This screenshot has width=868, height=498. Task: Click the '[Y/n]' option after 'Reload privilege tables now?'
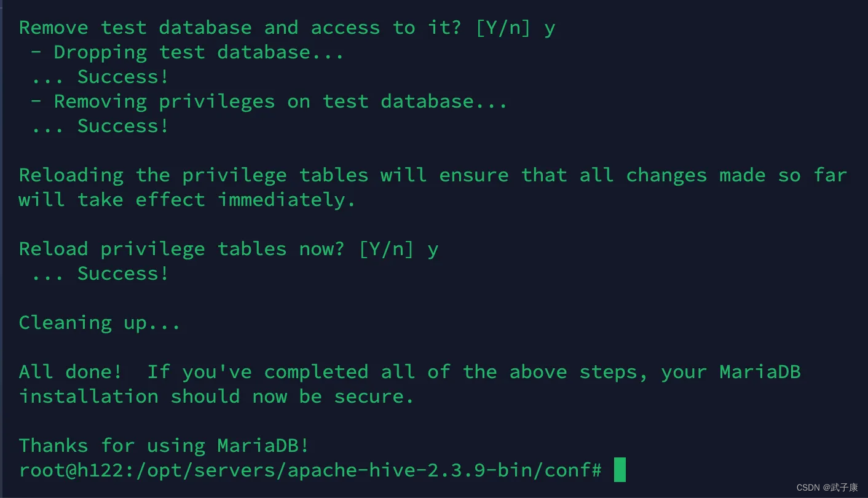point(386,249)
